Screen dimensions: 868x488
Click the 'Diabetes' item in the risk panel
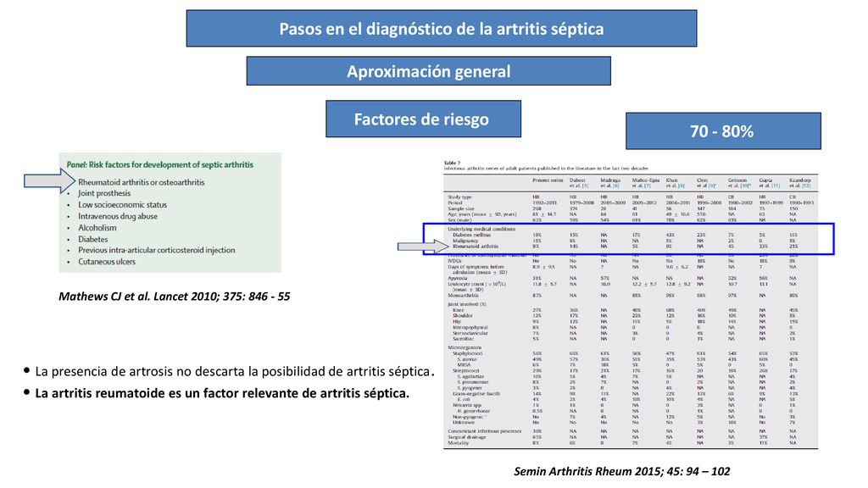tap(93, 239)
